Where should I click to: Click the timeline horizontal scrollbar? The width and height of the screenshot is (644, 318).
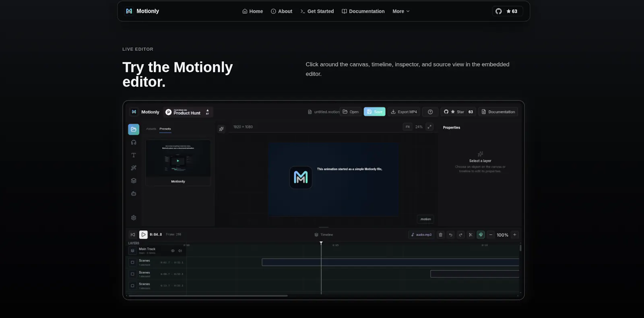[x=208, y=296]
